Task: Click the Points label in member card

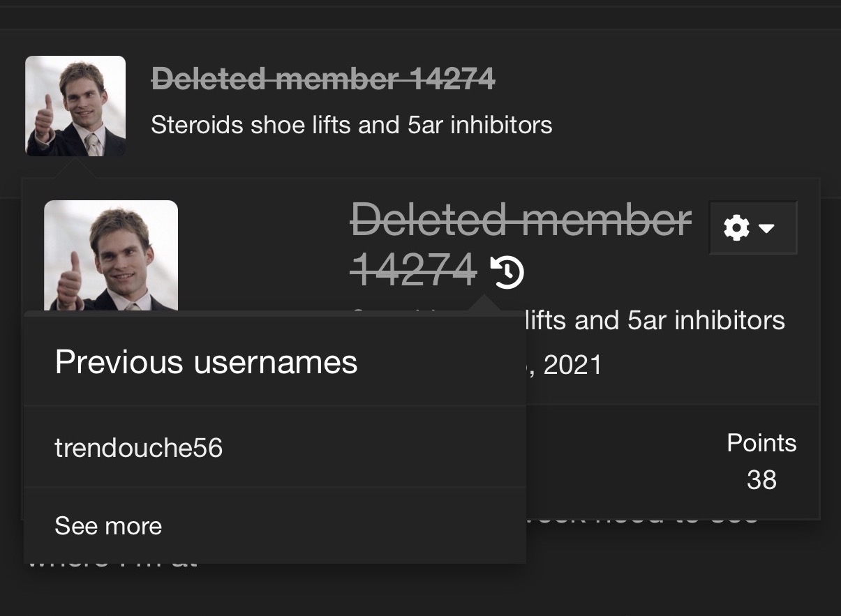Action: [x=761, y=443]
